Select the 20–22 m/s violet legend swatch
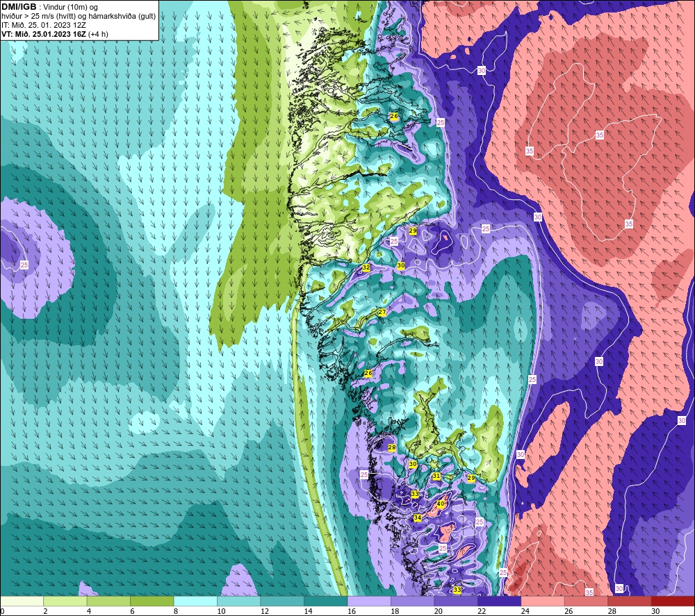This screenshot has width=695, height=616. [x=456, y=601]
